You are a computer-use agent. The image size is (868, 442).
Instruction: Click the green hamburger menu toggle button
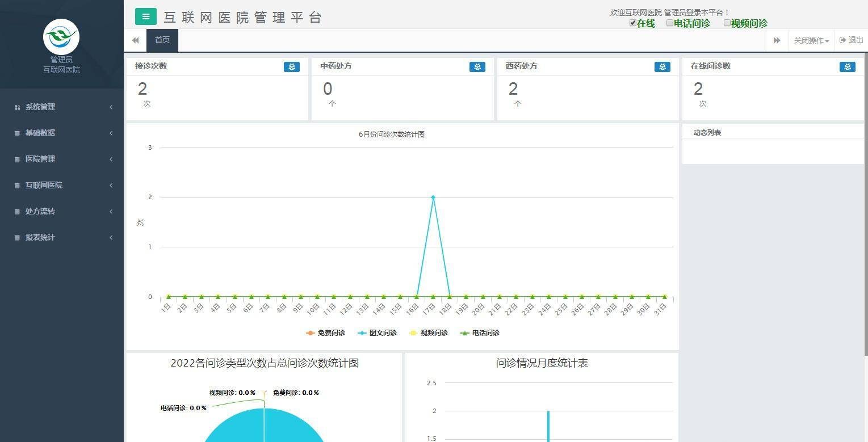(x=145, y=16)
